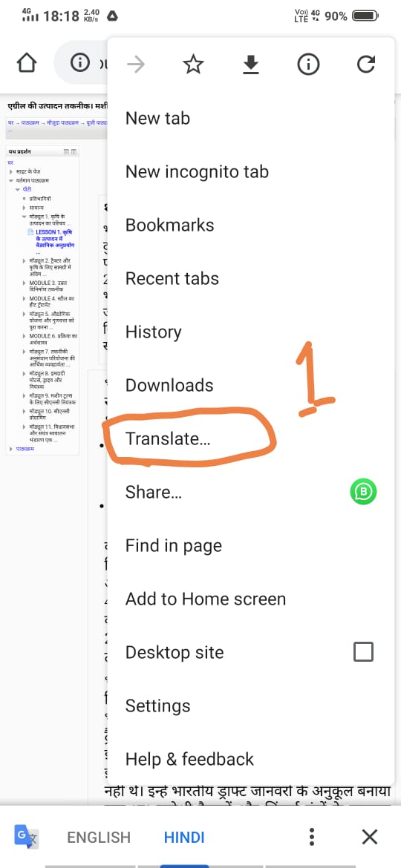Tap the 18:18 clock in status bar

coord(62,16)
